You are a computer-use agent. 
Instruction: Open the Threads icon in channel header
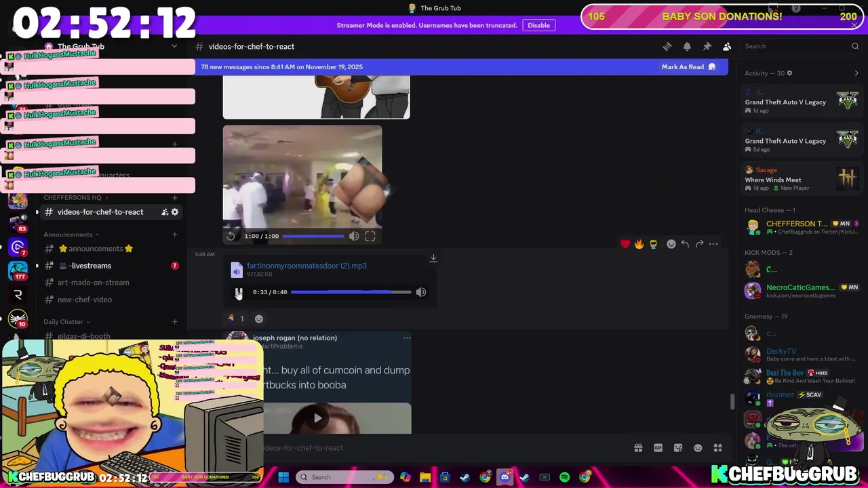pyautogui.click(x=667, y=46)
